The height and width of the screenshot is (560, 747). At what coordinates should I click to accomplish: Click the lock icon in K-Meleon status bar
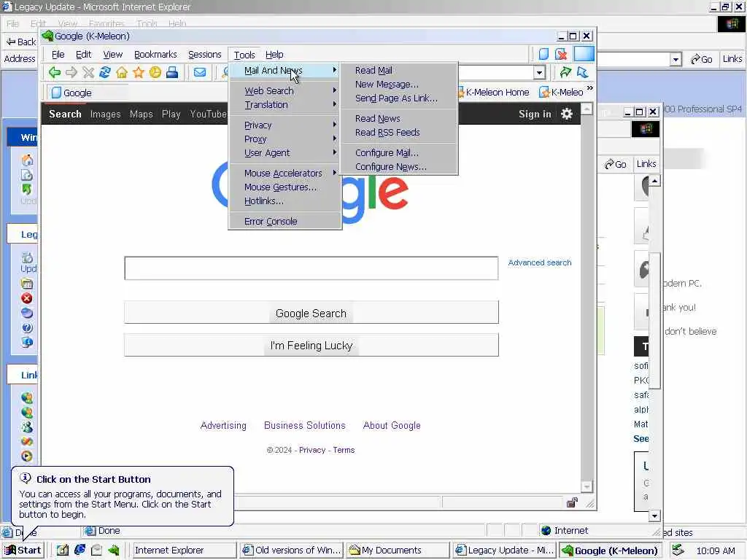pos(572,502)
